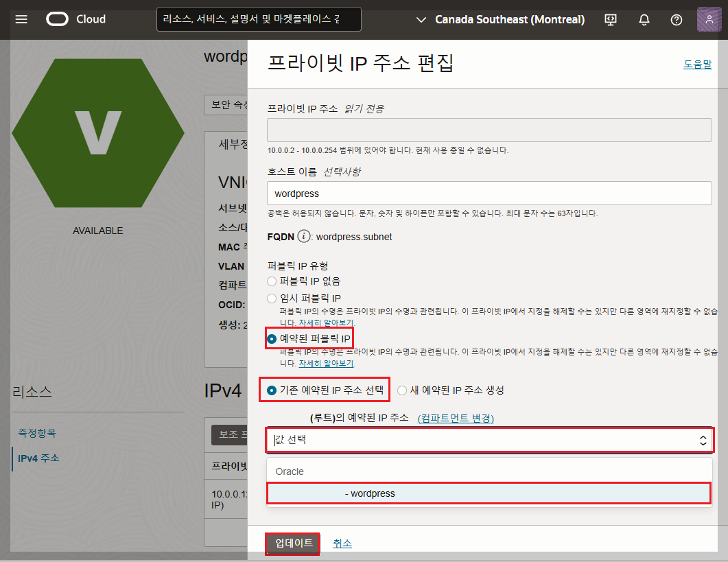728x562 pixels.
Task: Click 'Learn more' under ephemeral public IP
Action: (x=326, y=323)
